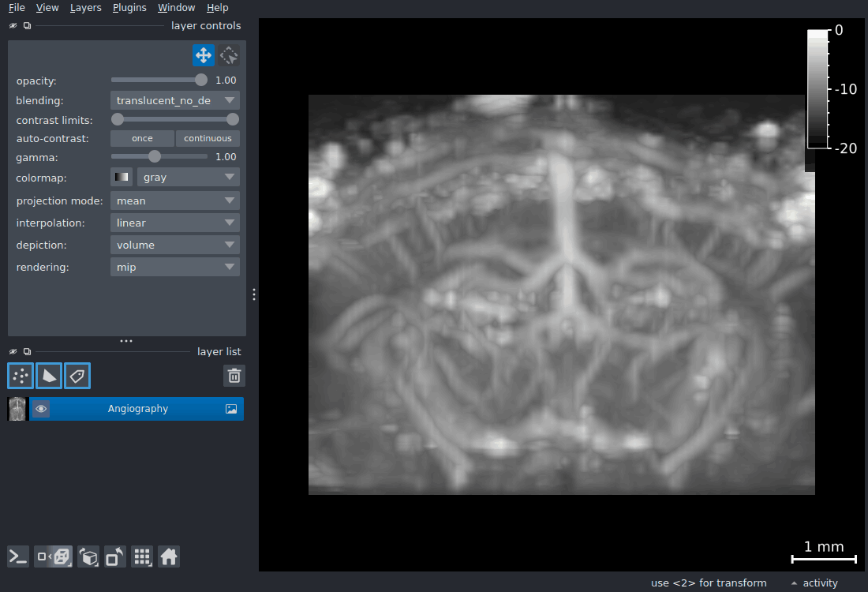
Task: Click the horizontal dock splitter dots
Action: [126, 341]
